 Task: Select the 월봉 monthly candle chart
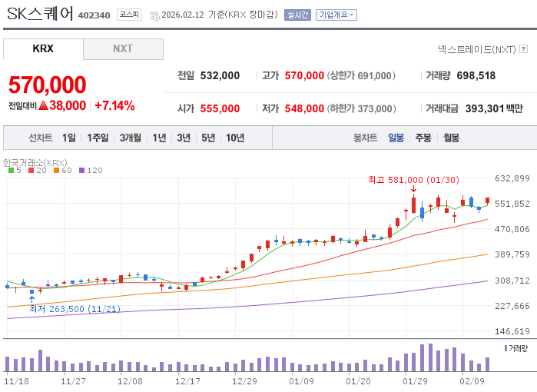pos(452,138)
